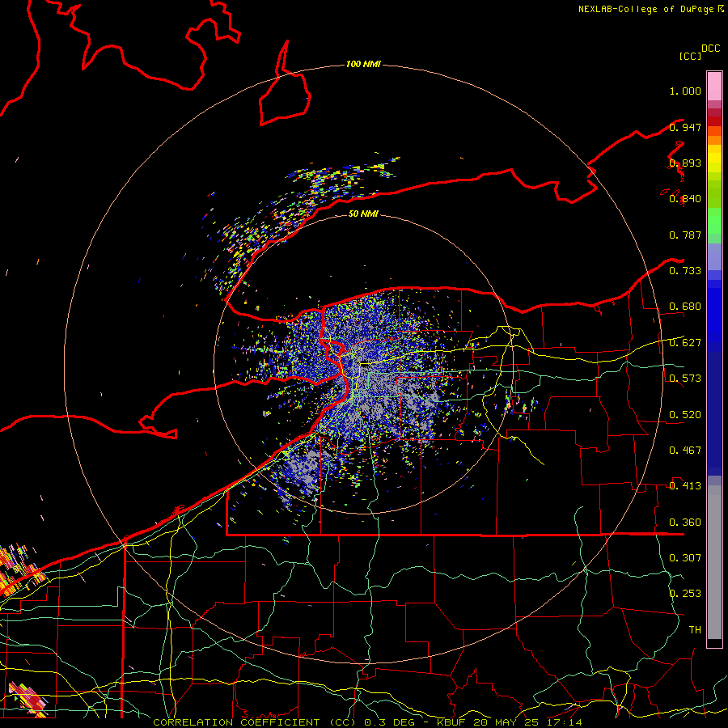This screenshot has width=728, height=728.
Task: Click the 0.253 value on the color scale
Action: click(x=685, y=594)
